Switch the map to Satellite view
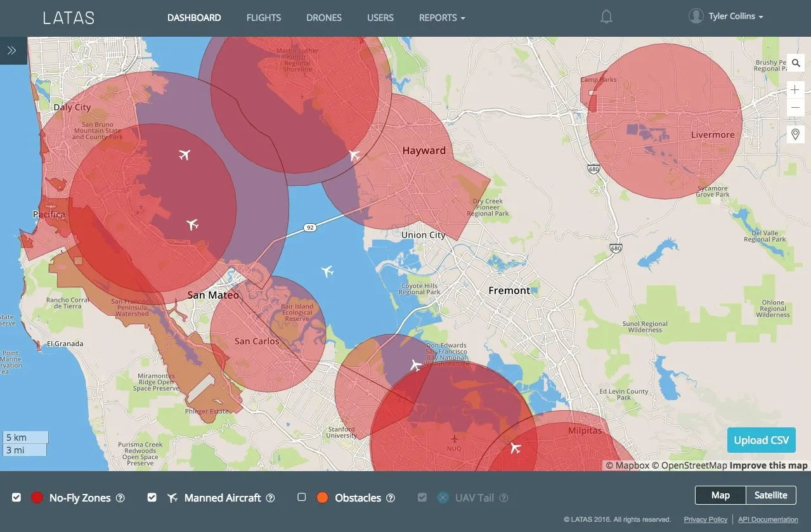This screenshot has width=811, height=532. [x=770, y=495]
